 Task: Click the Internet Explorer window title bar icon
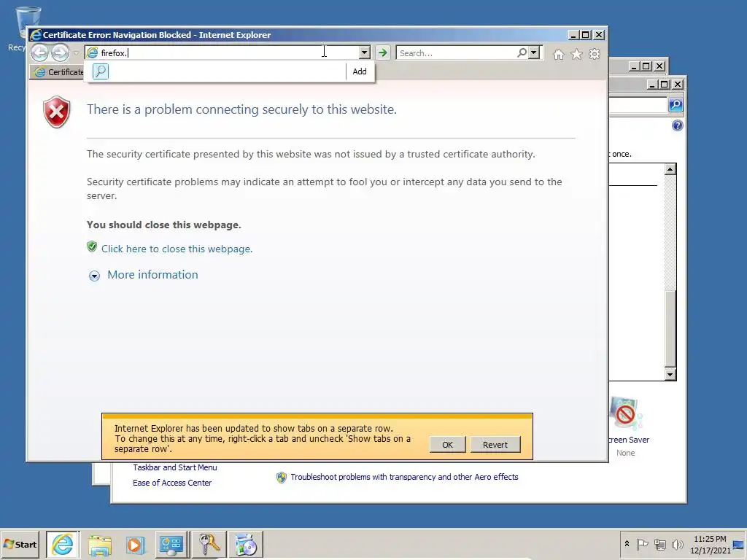pyautogui.click(x=35, y=35)
